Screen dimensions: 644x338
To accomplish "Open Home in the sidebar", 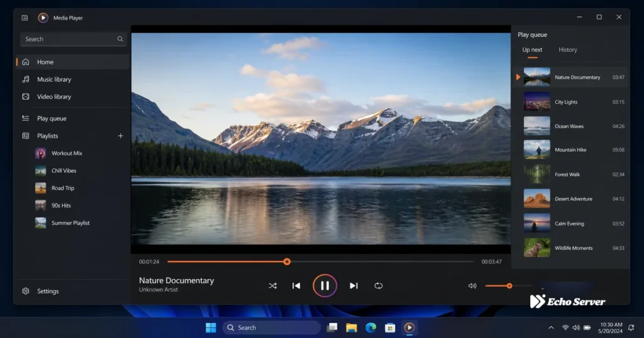I will 73,62.
